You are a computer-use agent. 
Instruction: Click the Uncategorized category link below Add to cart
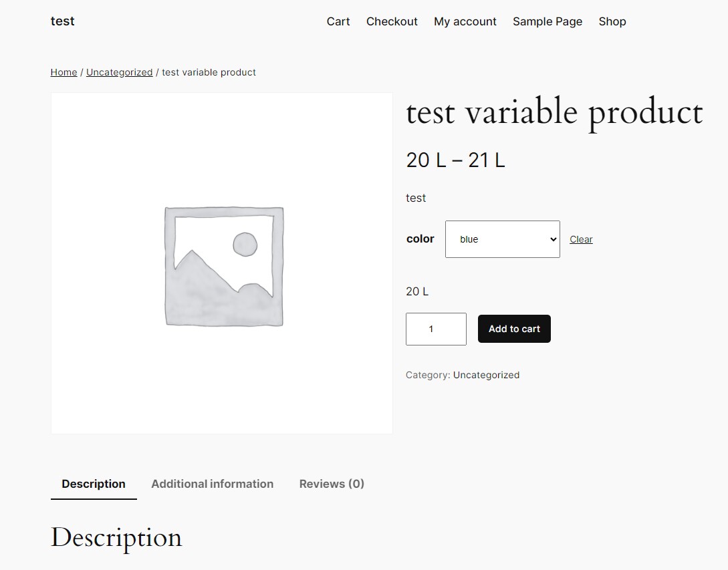(x=486, y=374)
